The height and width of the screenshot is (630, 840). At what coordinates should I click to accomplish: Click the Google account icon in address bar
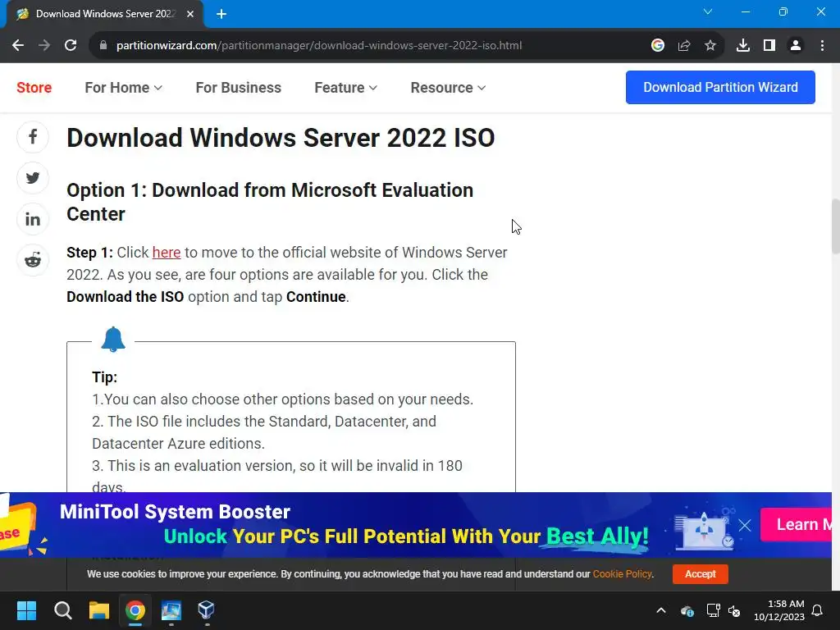(658, 46)
